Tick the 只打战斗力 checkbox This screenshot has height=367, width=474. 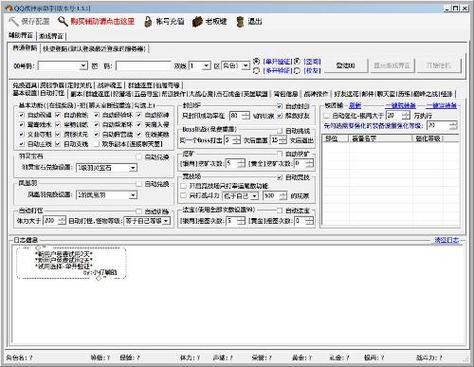click(x=183, y=196)
